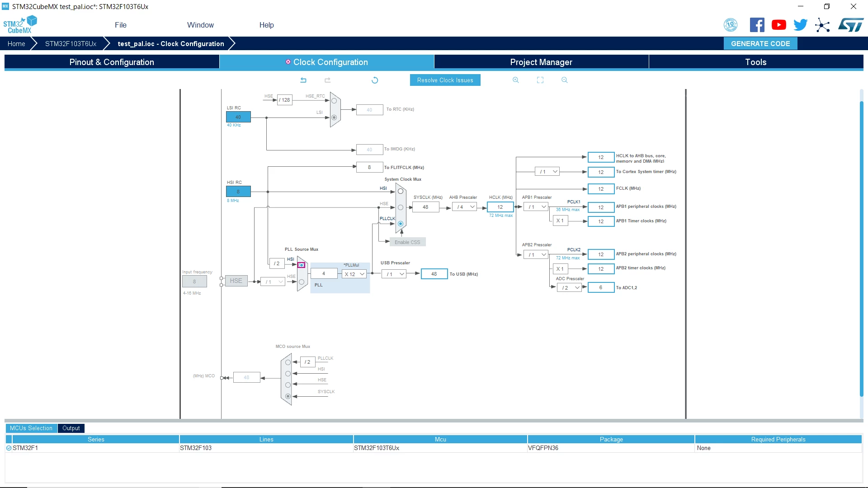Open the ST YouTube channel icon

click(x=779, y=25)
